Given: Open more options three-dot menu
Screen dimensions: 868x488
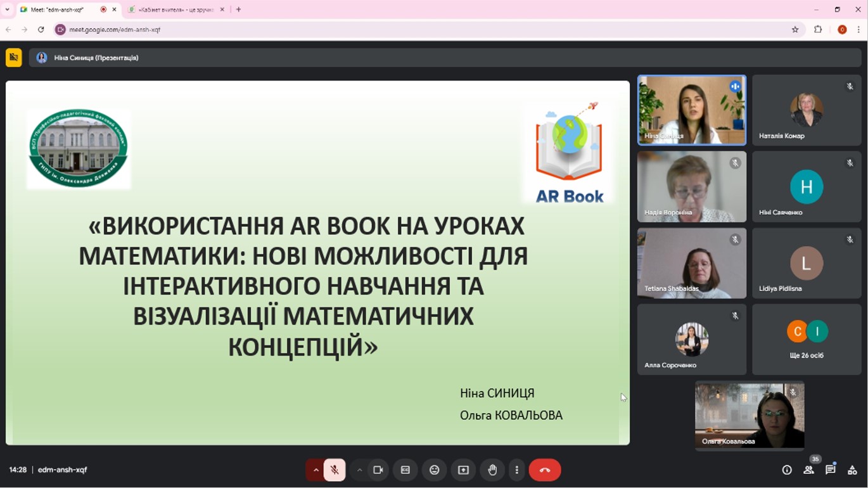Looking at the screenshot, I should click(x=517, y=470).
